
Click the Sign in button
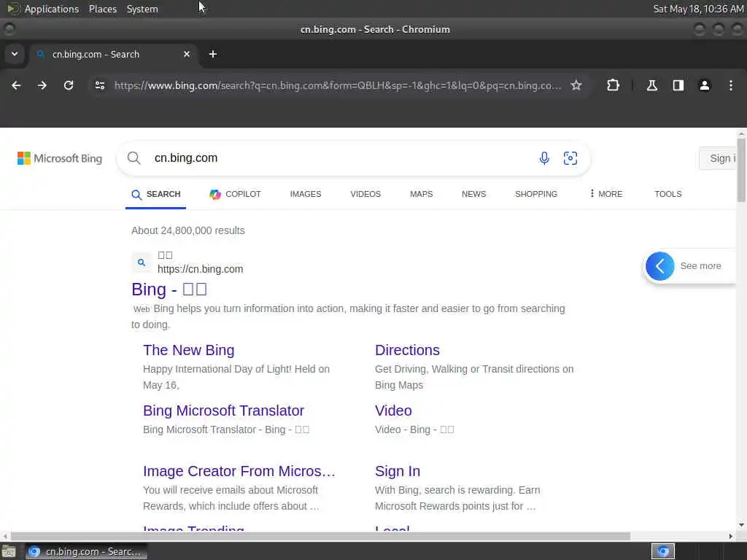[x=718, y=158]
